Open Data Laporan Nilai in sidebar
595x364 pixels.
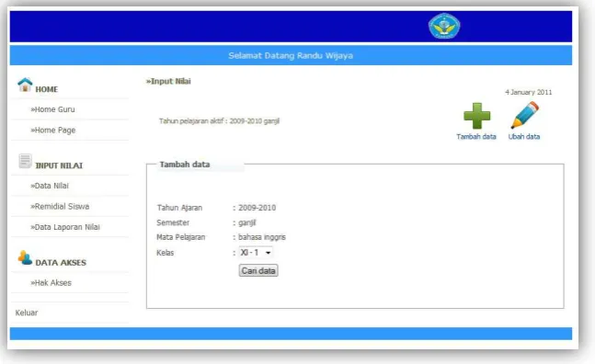pyautogui.click(x=65, y=227)
